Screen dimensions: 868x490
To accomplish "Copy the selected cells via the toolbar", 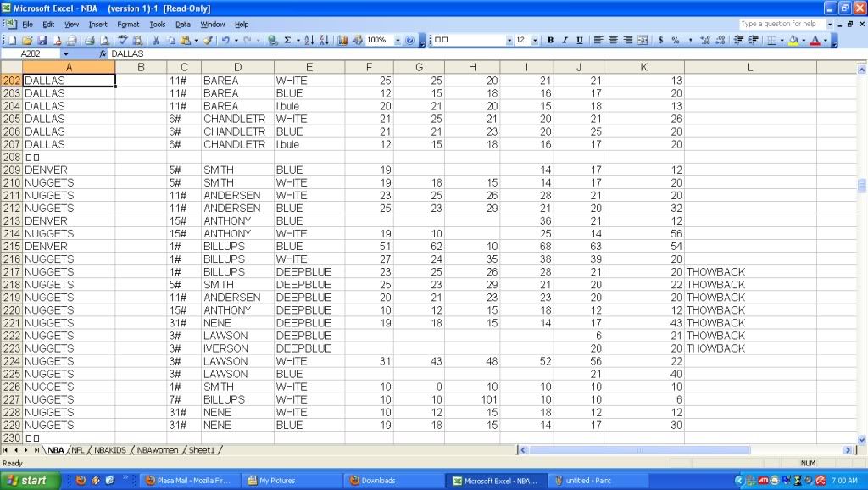I will click(x=170, y=40).
